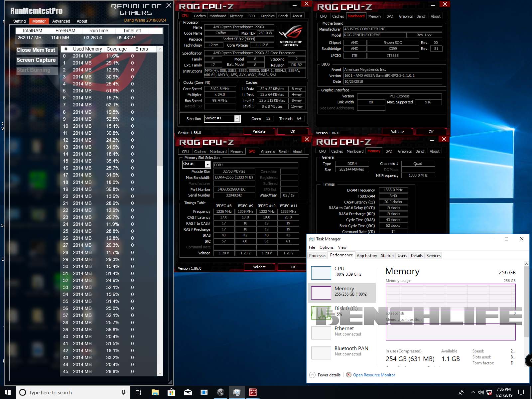Click the volume icon in system tray
532x399 pixels.
[x=481, y=392]
